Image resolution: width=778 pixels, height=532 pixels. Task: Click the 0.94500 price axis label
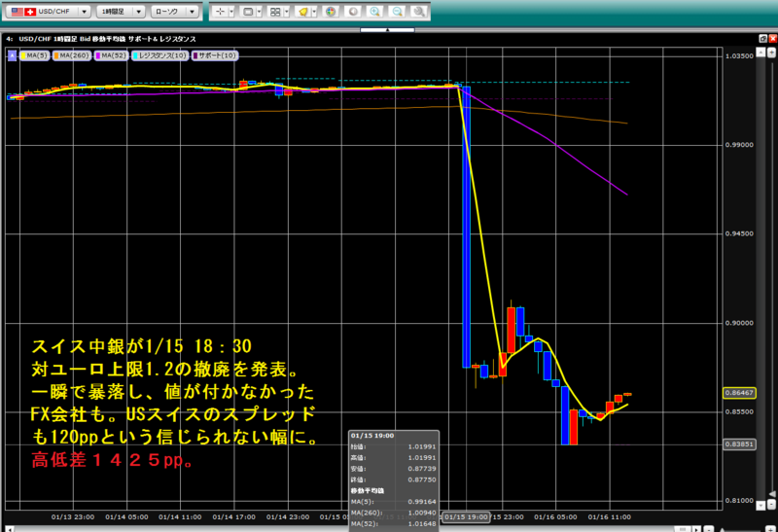point(739,233)
